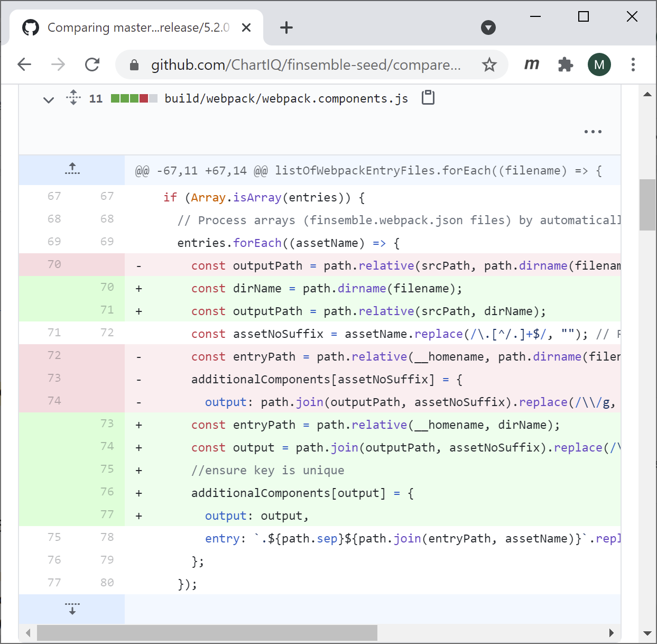Minimize the Chrome window

click(535, 16)
